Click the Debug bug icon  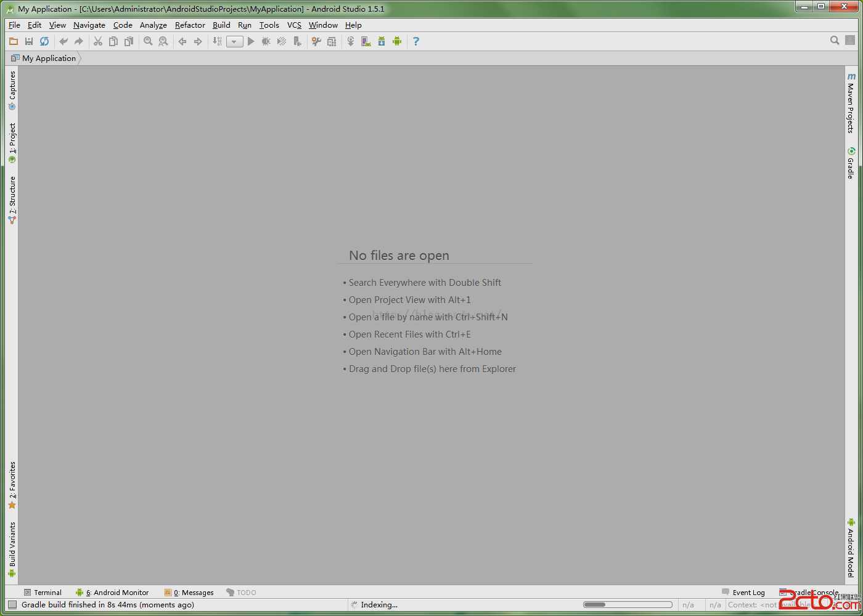tap(266, 41)
